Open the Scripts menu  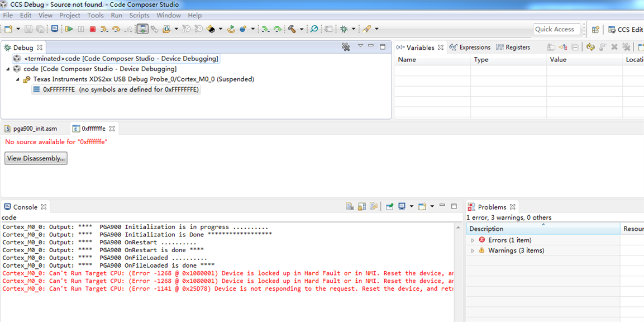(139, 15)
